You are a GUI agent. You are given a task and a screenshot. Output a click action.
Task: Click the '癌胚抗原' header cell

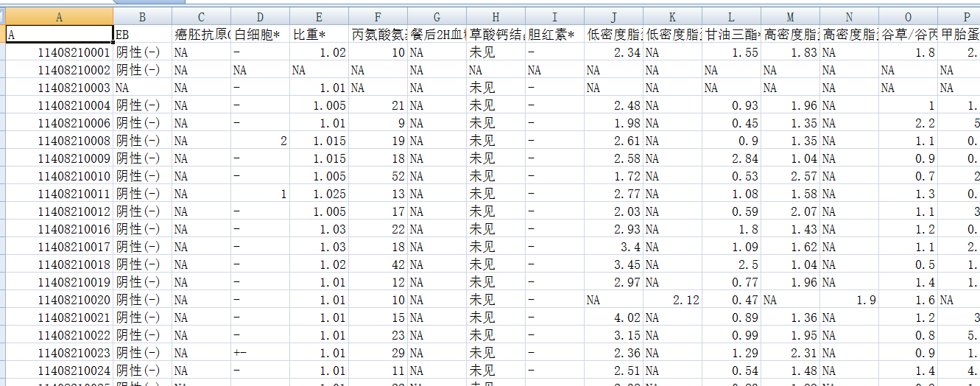pyautogui.click(x=201, y=35)
